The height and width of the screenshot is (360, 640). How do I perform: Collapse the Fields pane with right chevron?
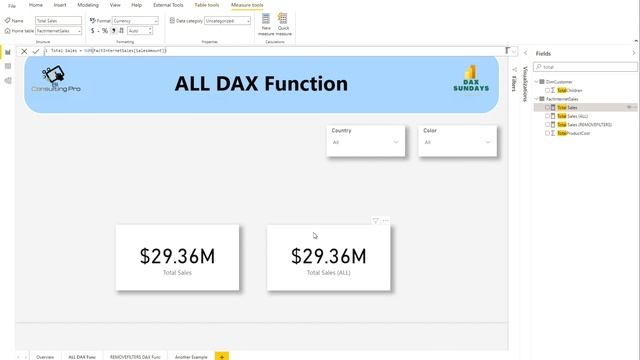633,53
